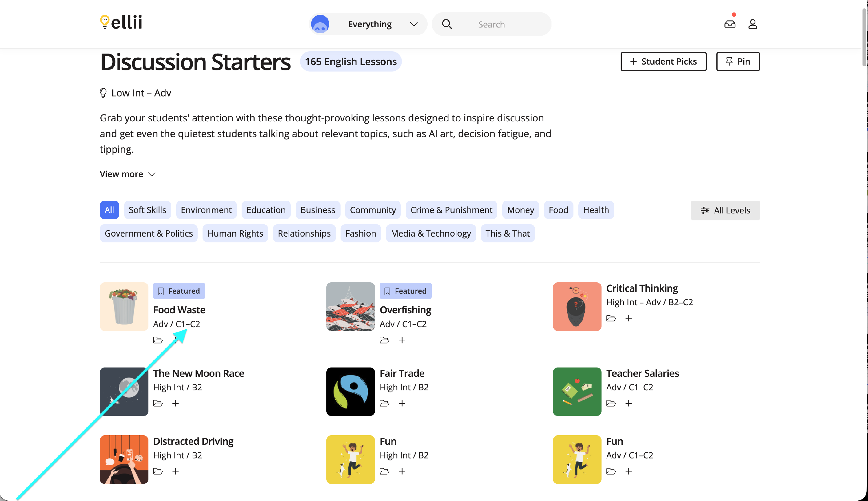Select the All category tab
Viewport: 868px width, 501px height.
[109, 210]
